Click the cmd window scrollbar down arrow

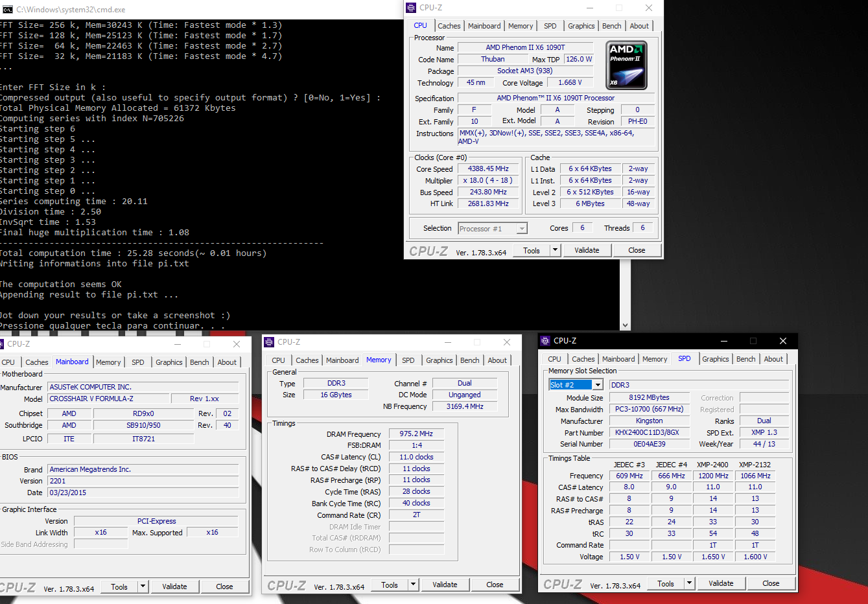pyautogui.click(x=625, y=325)
